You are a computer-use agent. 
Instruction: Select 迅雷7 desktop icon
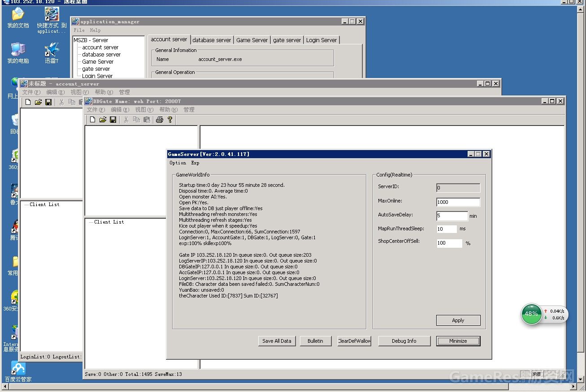[52, 53]
